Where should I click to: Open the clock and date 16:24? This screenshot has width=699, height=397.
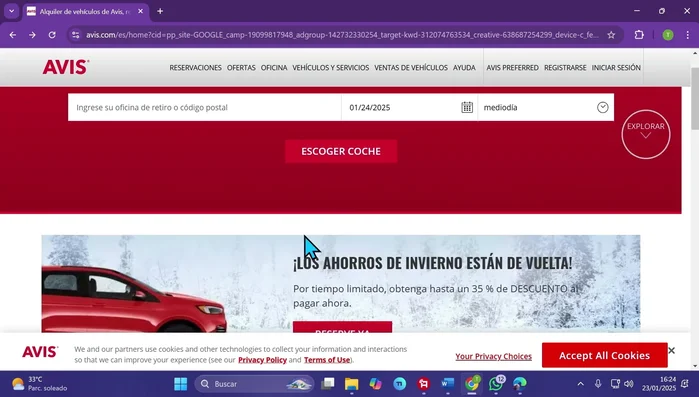tap(658, 384)
